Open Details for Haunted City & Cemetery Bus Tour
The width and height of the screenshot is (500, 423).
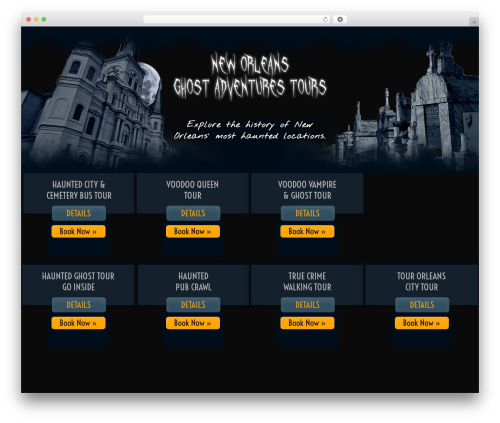pyautogui.click(x=79, y=213)
